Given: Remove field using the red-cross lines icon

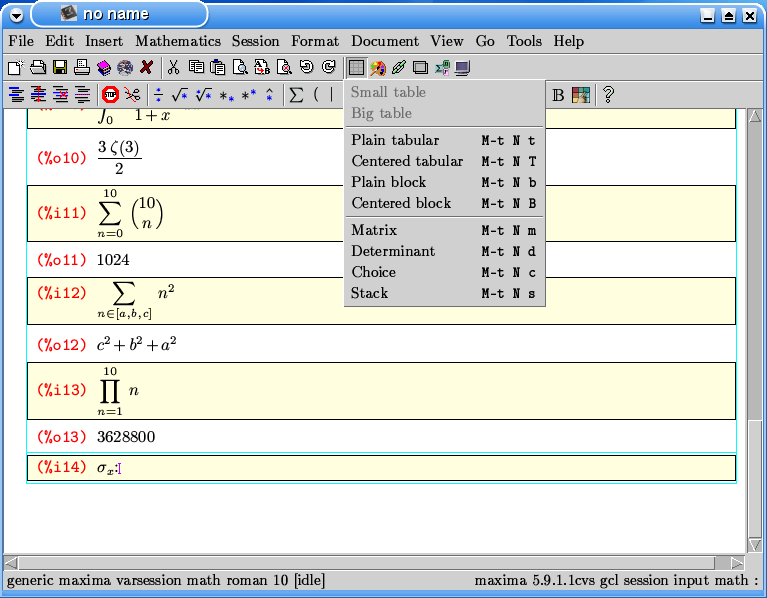Looking at the screenshot, I should coord(61,94).
